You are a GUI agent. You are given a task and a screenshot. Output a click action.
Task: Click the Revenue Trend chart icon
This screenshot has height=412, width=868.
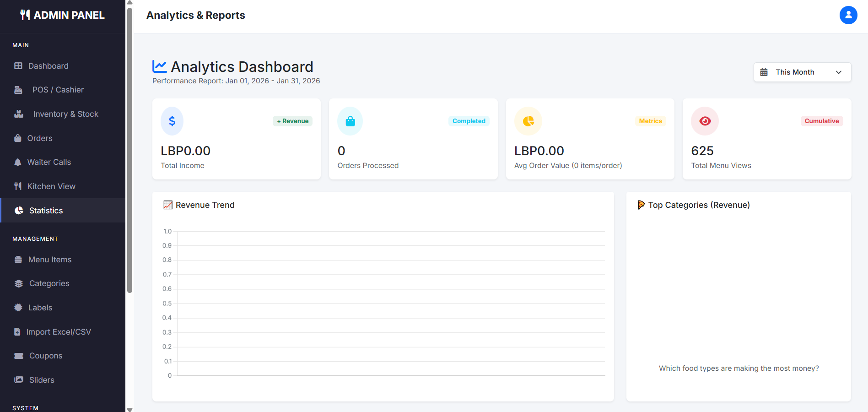pos(168,205)
